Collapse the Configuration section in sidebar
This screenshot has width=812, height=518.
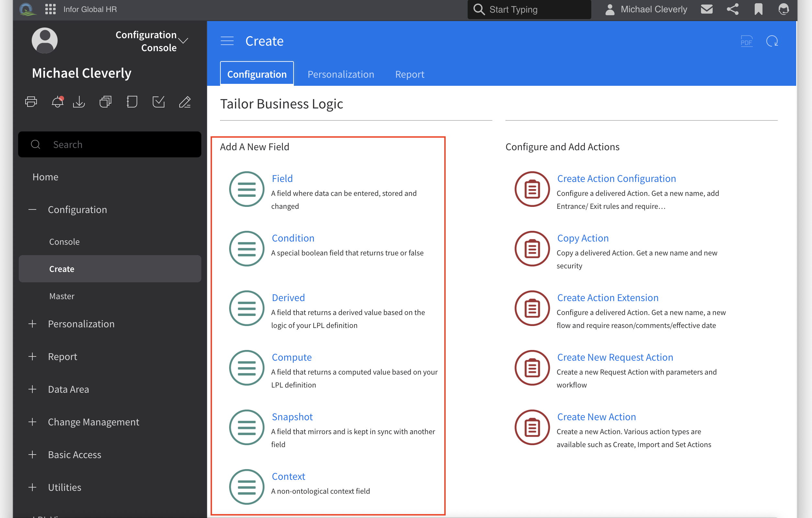[32, 210]
